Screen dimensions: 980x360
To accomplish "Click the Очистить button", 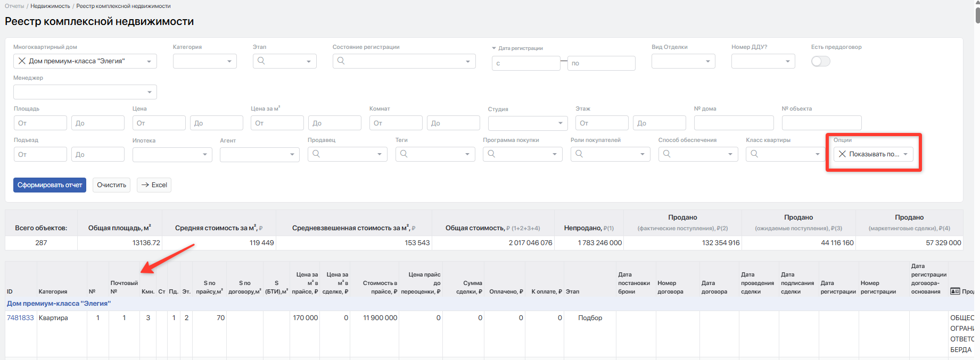I will click(x=111, y=185).
